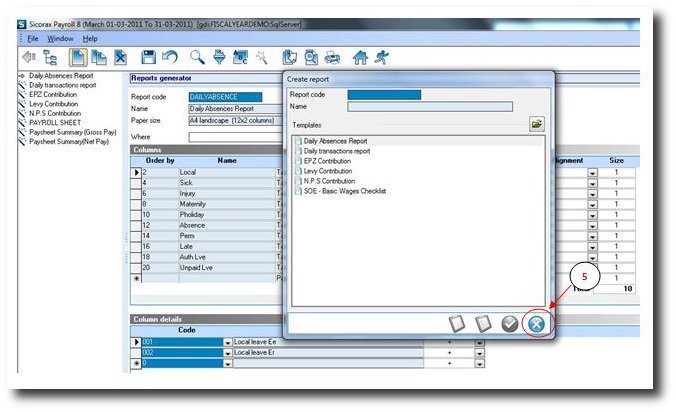Select SOE - Basic Wages Checklist template
The height and width of the screenshot is (412, 676).
[346, 190]
